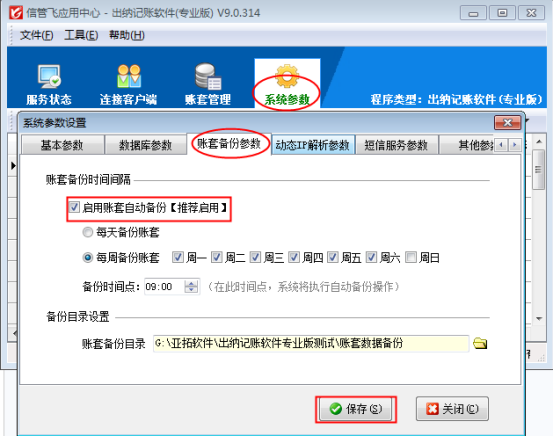Screen dimensions: 554x437
Task: Browse backup folder with folder icon
Action: pyautogui.click(x=480, y=343)
